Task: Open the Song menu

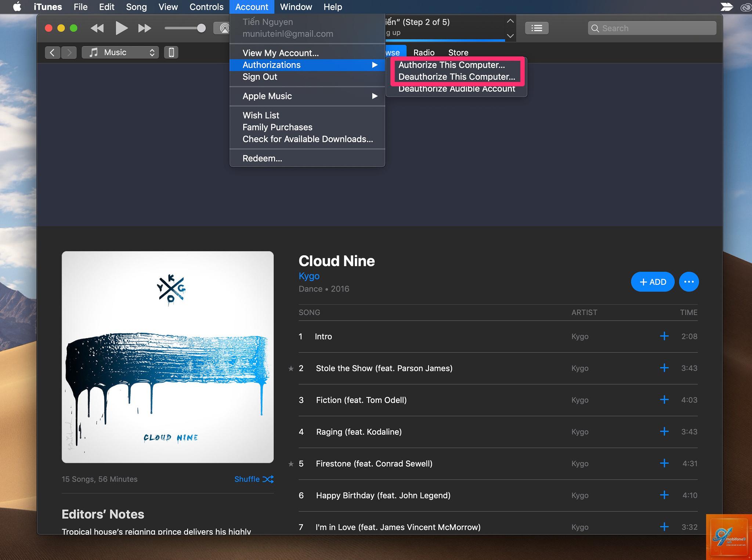Action: click(x=136, y=7)
